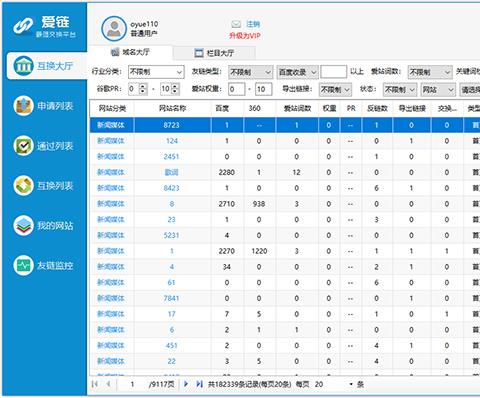Increase the 谷歌PR minimum stepper
This screenshot has height=398, width=480.
pos(143,86)
